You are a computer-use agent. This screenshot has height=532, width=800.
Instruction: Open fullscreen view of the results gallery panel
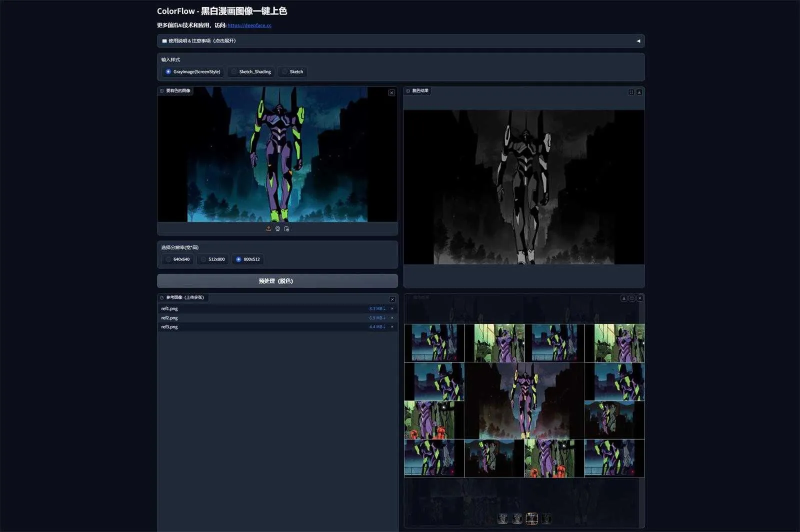click(631, 298)
